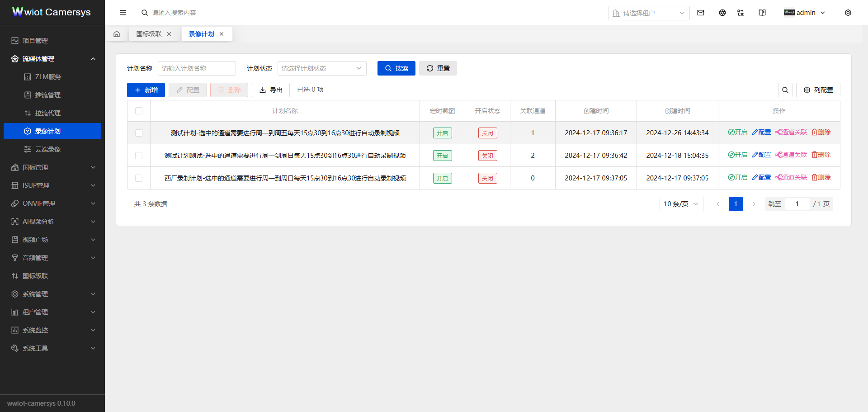
Task: Switch to the 国标级联 tab
Action: click(148, 33)
